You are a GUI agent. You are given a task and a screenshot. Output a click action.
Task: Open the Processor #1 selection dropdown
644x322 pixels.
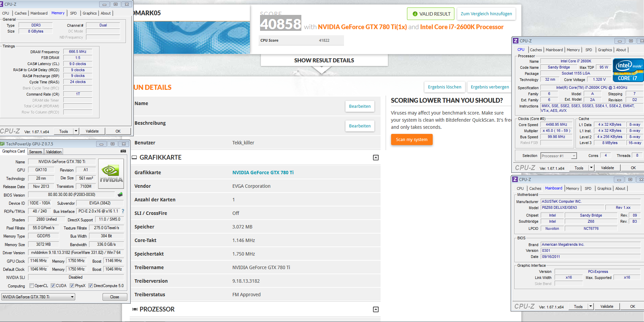pyautogui.click(x=559, y=156)
